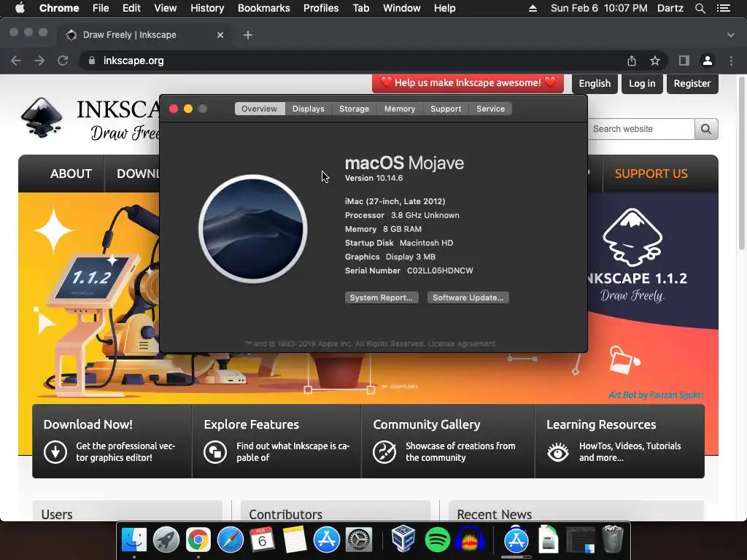Click the lock icon beside inkscape.org
747x560 pixels.
tap(92, 61)
